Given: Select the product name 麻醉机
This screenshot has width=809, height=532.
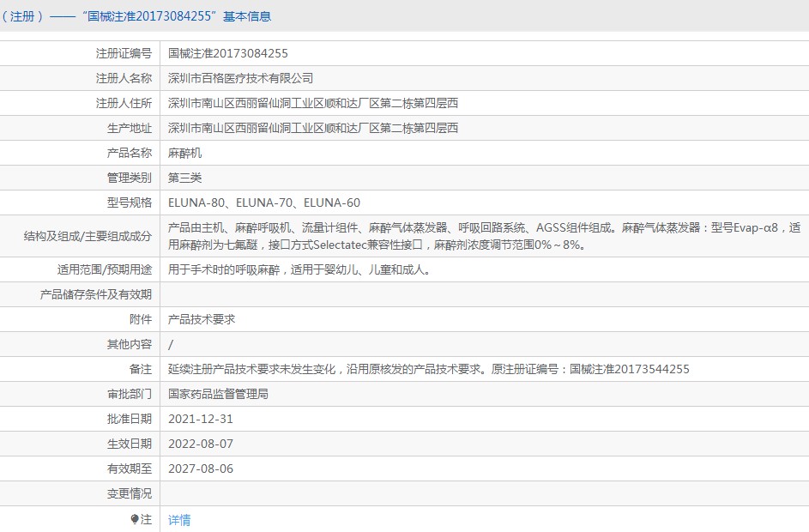Looking at the screenshot, I should coord(184,153).
